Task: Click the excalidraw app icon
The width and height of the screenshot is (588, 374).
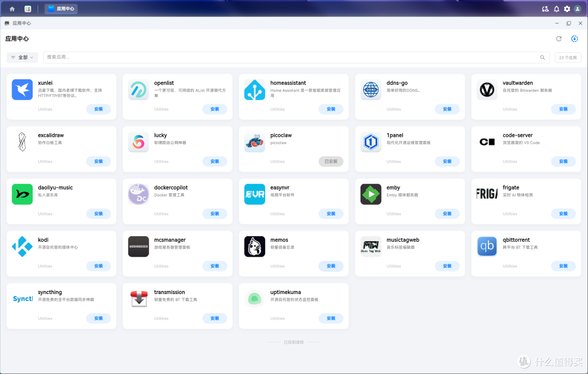Action: point(22,142)
